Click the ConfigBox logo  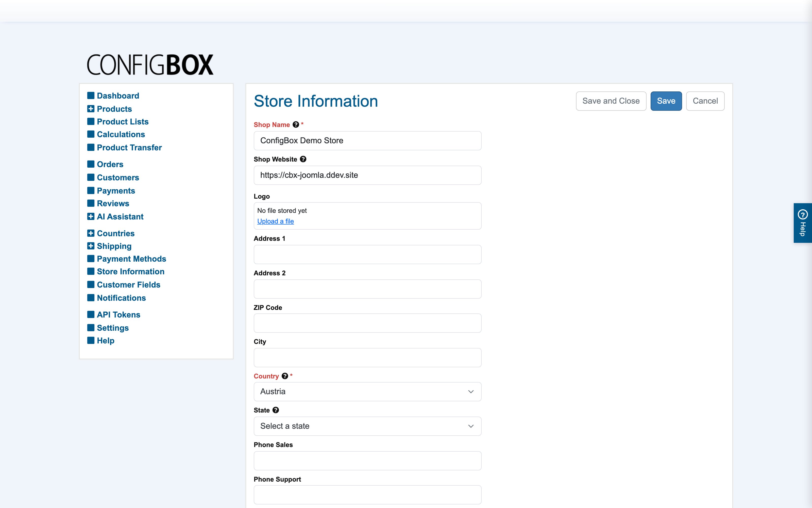click(150, 65)
